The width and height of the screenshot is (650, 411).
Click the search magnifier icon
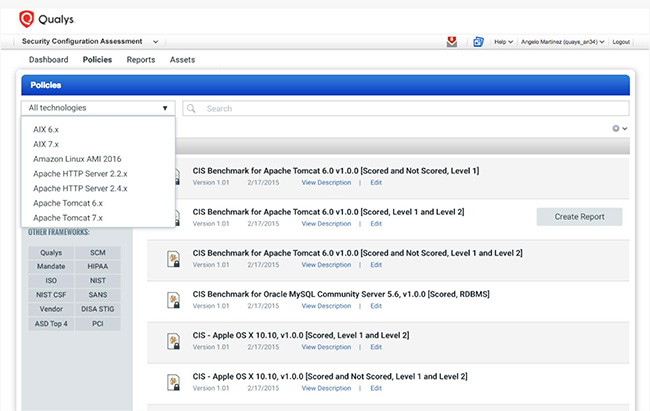click(191, 108)
